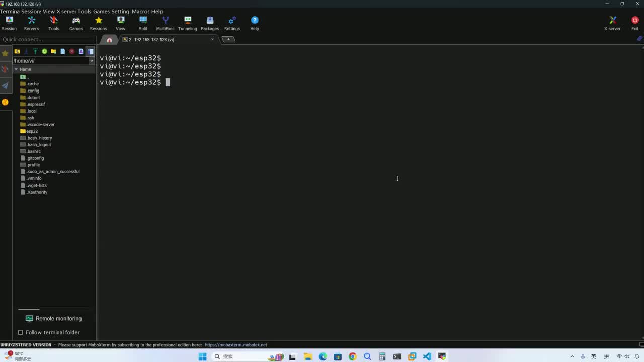Go to the Home tab

(x=109, y=40)
